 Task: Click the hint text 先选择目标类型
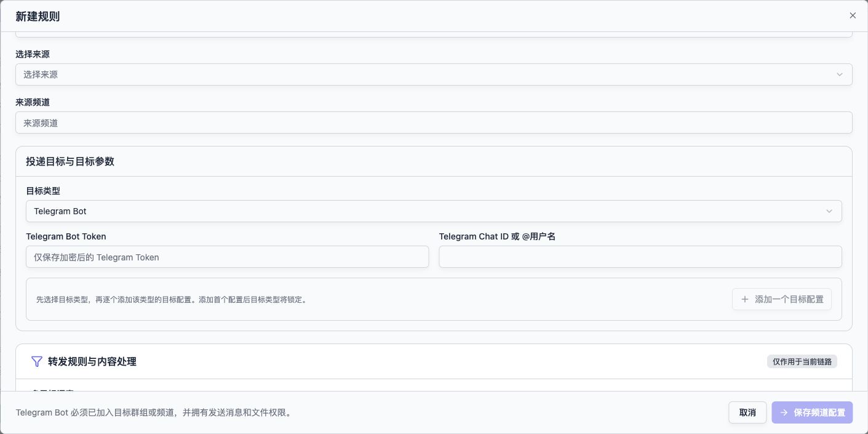[x=172, y=300]
